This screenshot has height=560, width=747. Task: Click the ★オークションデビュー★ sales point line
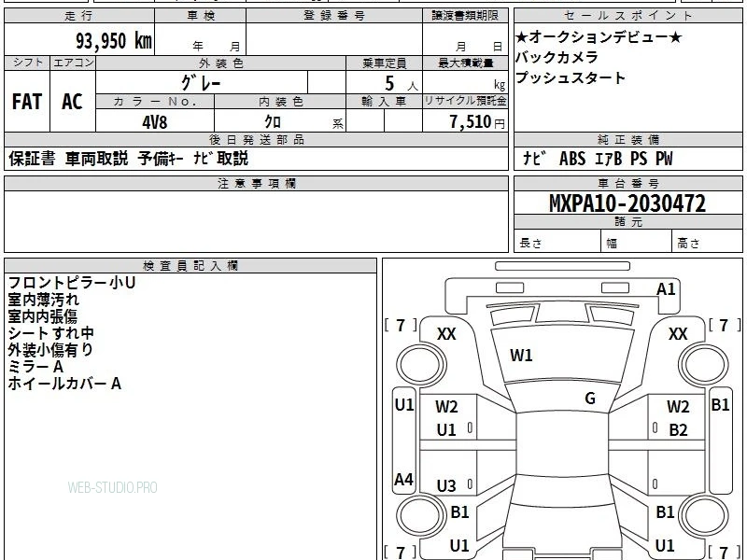point(599,36)
